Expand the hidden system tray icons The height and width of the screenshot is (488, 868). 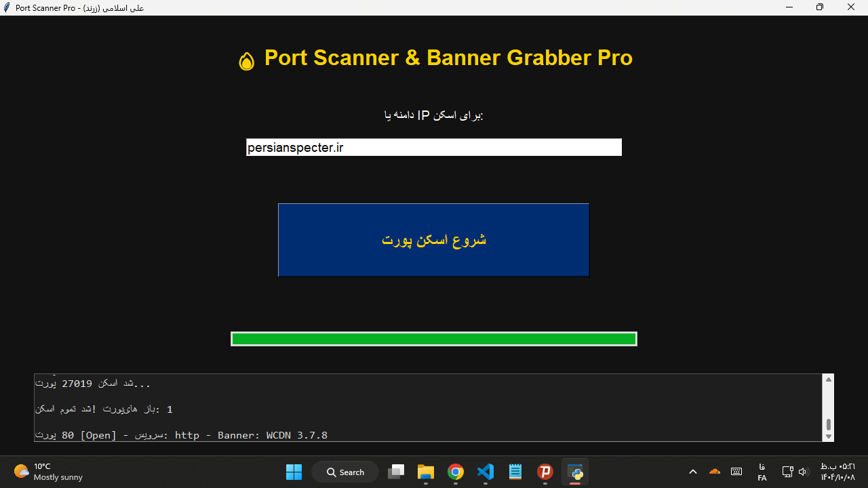click(692, 472)
